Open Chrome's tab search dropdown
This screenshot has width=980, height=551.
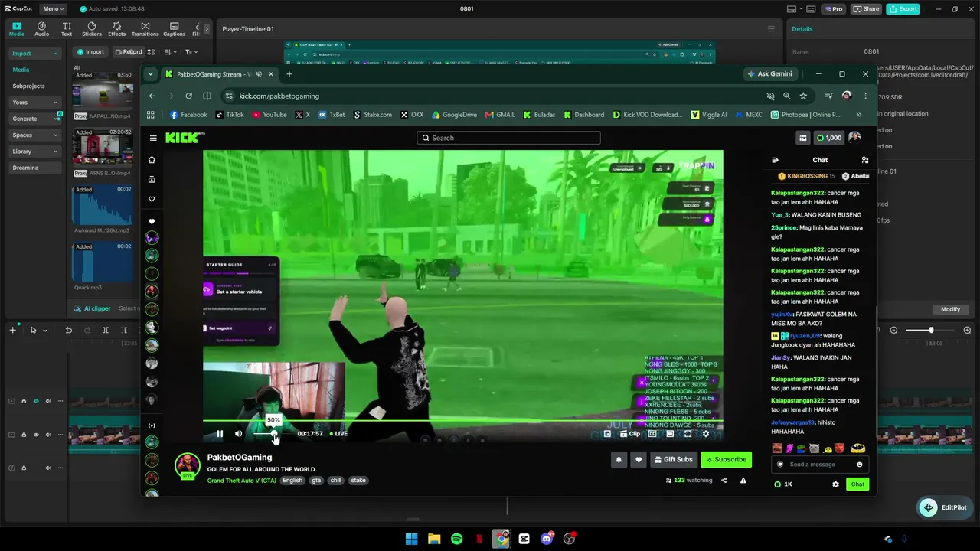[x=151, y=74]
